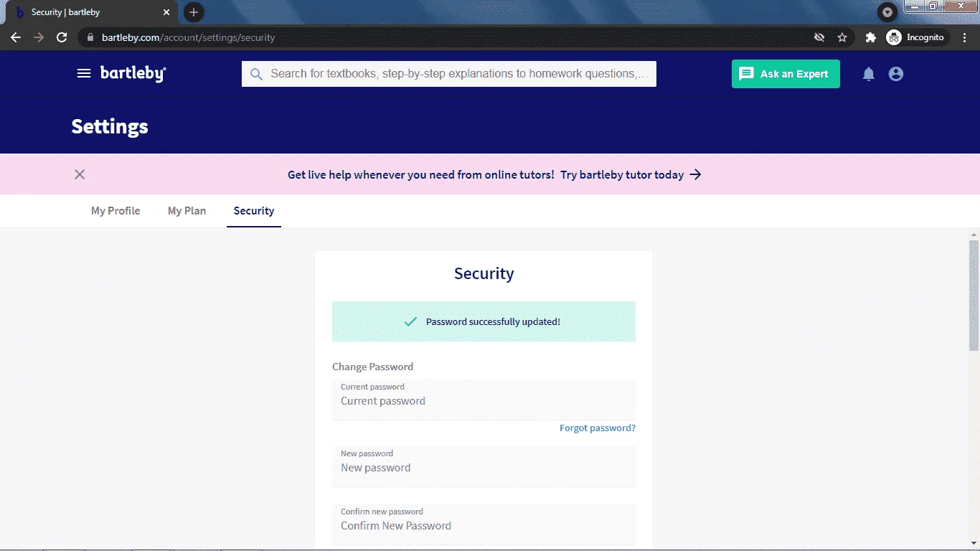This screenshot has height=551, width=980.
Task: Open Try bartleby tutor today link
Action: tap(631, 174)
